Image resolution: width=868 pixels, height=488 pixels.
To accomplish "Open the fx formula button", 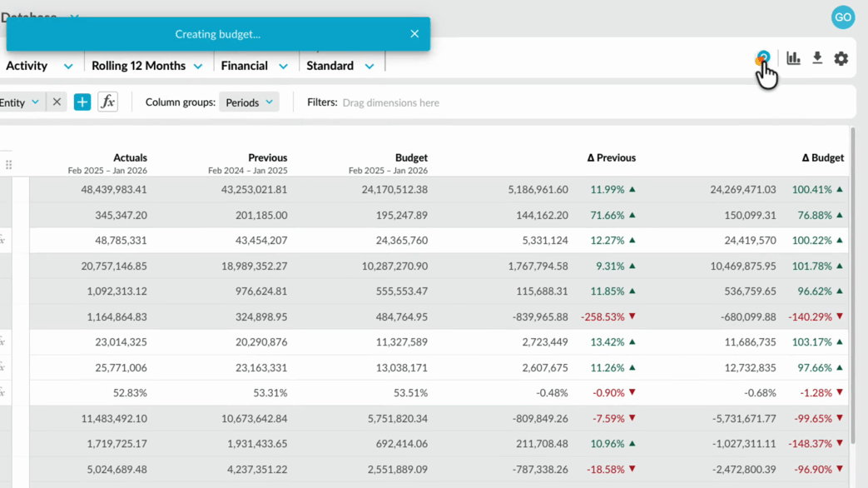I will click(x=108, y=102).
